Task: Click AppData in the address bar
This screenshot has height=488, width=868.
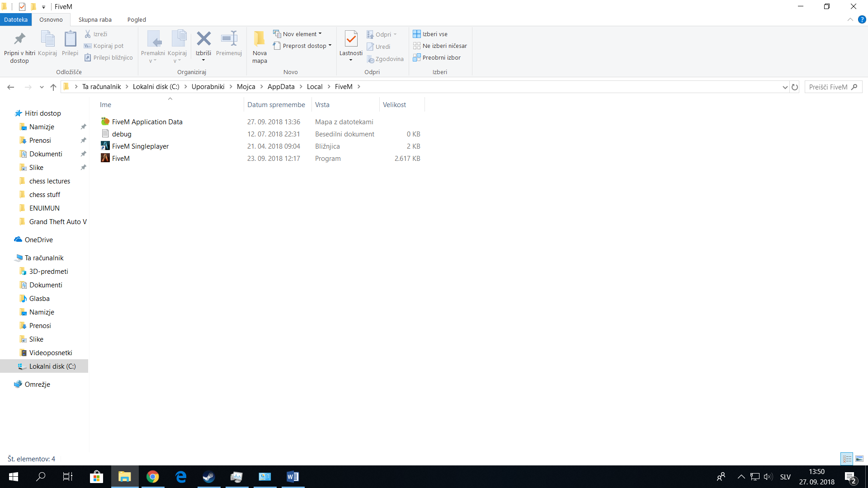Action: pyautogui.click(x=281, y=87)
